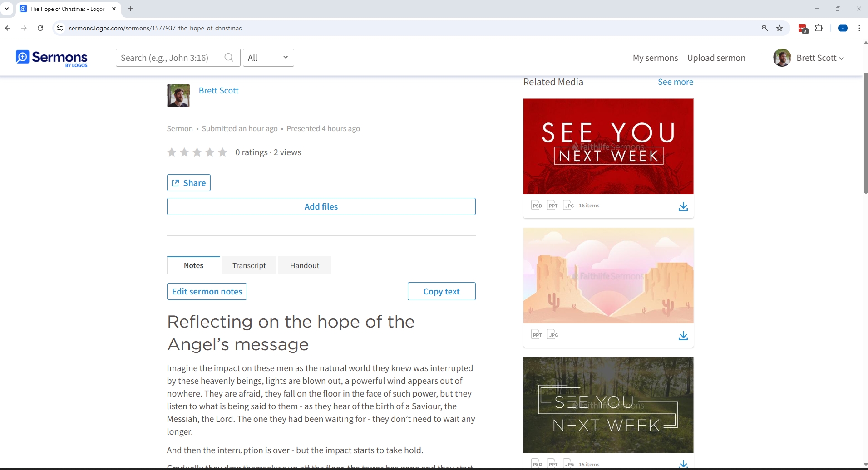Screen dimensions: 868x470
Task: Click PPT icon on red media card
Action: [552, 205]
